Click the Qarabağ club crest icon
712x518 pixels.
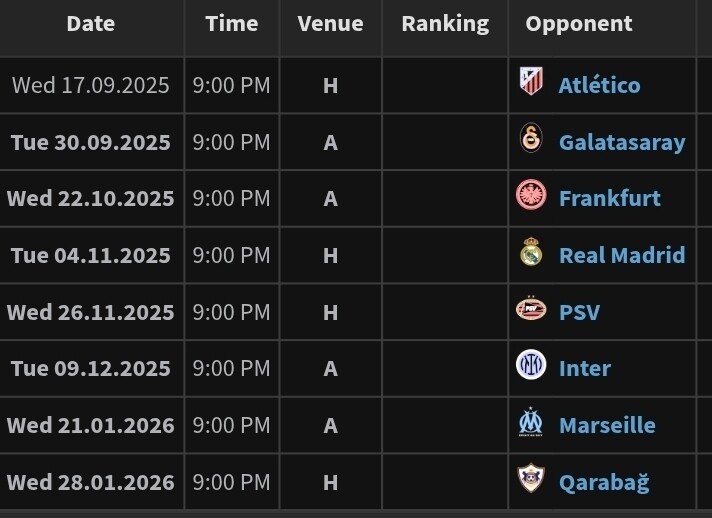(x=531, y=480)
